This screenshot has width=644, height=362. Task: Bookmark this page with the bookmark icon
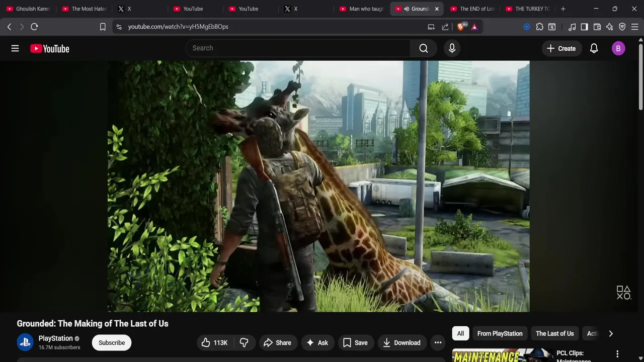pos(103,27)
